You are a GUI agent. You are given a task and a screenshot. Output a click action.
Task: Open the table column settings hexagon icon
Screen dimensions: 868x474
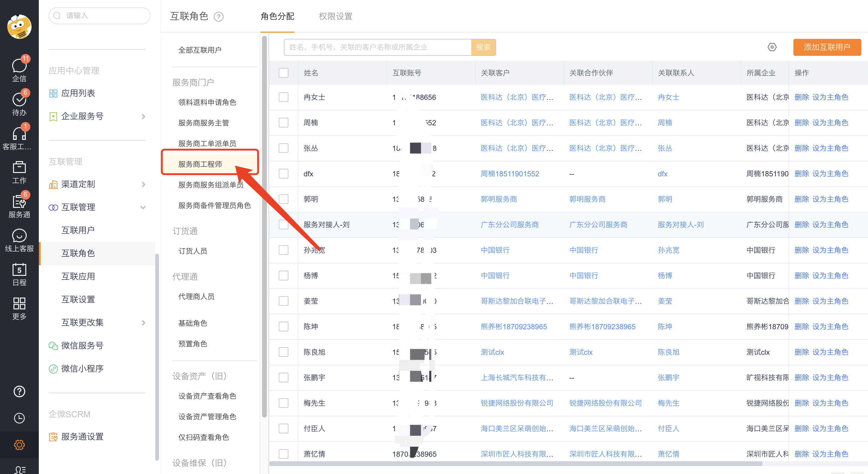tap(772, 47)
